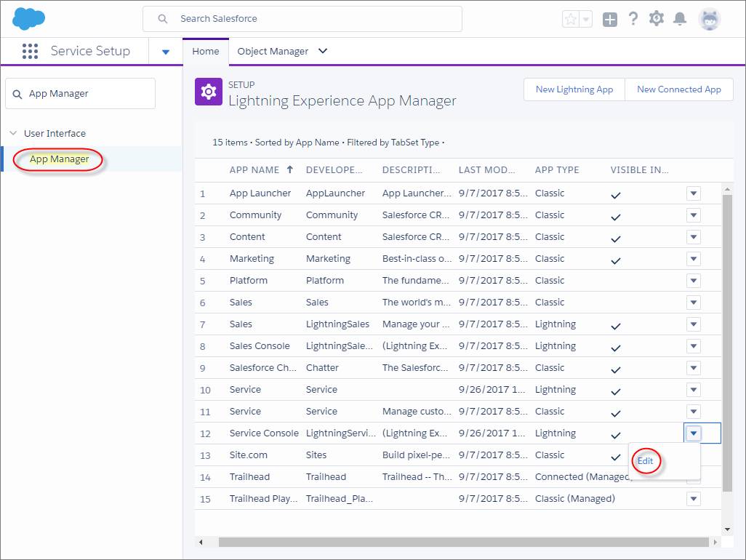The height and width of the screenshot is (560, 746).
Task: Sort by Visible In column header
Action: 639,170
